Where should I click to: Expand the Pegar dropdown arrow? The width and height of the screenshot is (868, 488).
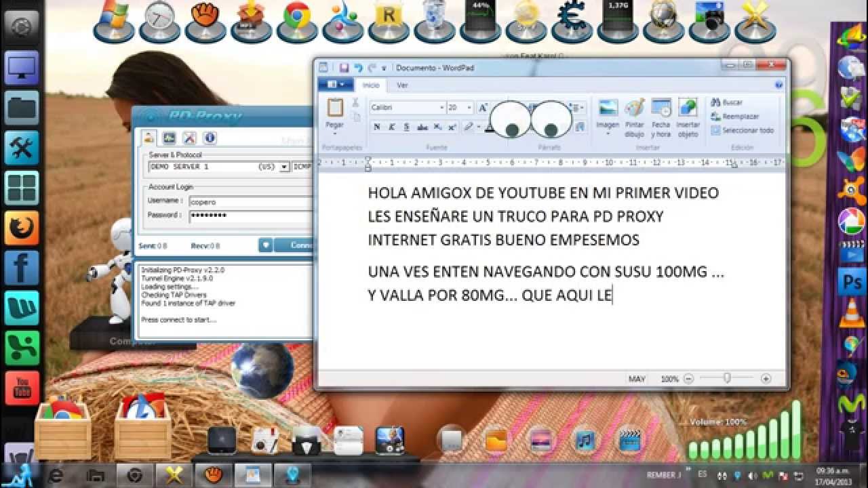click(x=335, y=134)
